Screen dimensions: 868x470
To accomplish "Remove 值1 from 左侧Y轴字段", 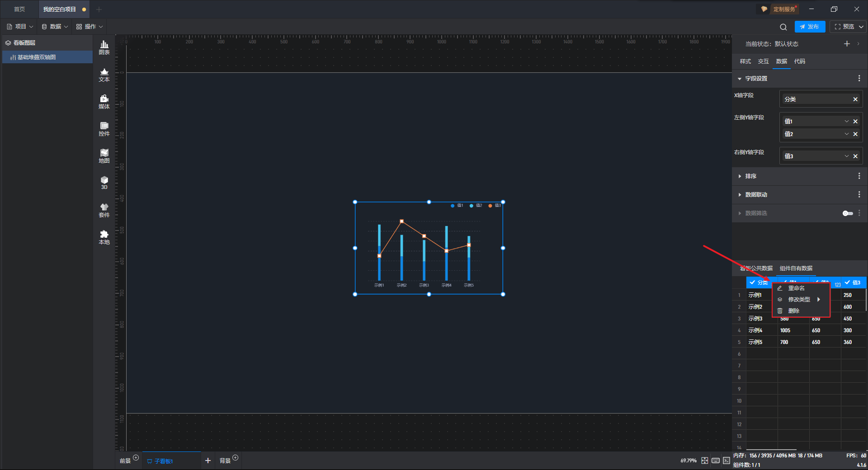I will (x=855, y=122).
